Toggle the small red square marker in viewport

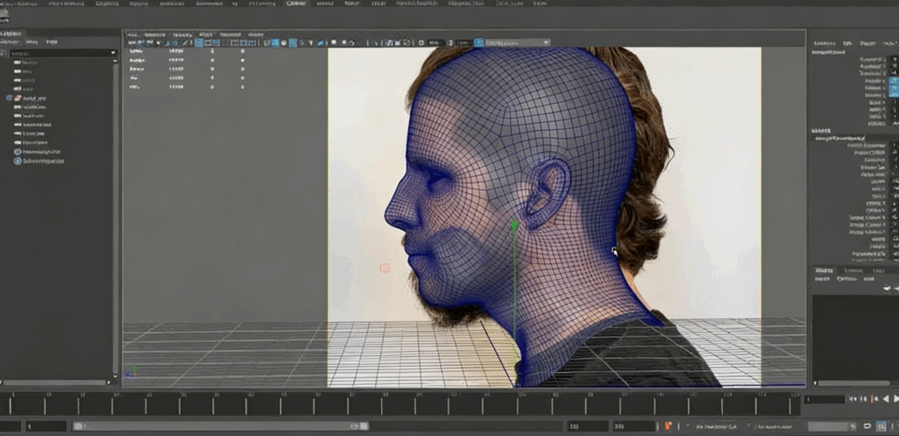[x=384, y=268]
